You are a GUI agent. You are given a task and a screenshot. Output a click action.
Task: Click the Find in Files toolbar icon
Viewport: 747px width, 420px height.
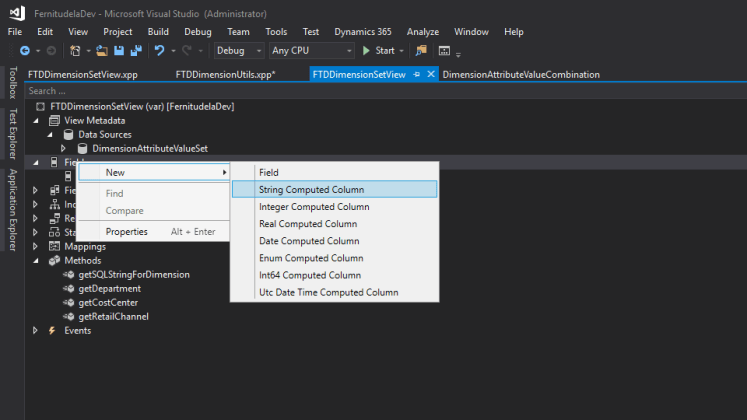pyautogui.click(x=421, y=50)
